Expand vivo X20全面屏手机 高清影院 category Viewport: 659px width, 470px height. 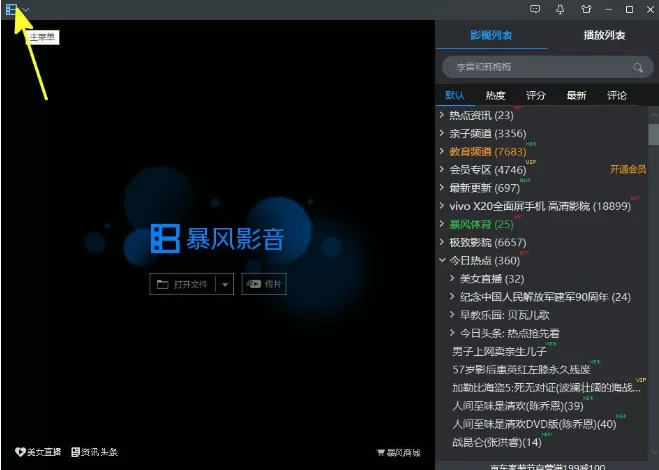442,205
